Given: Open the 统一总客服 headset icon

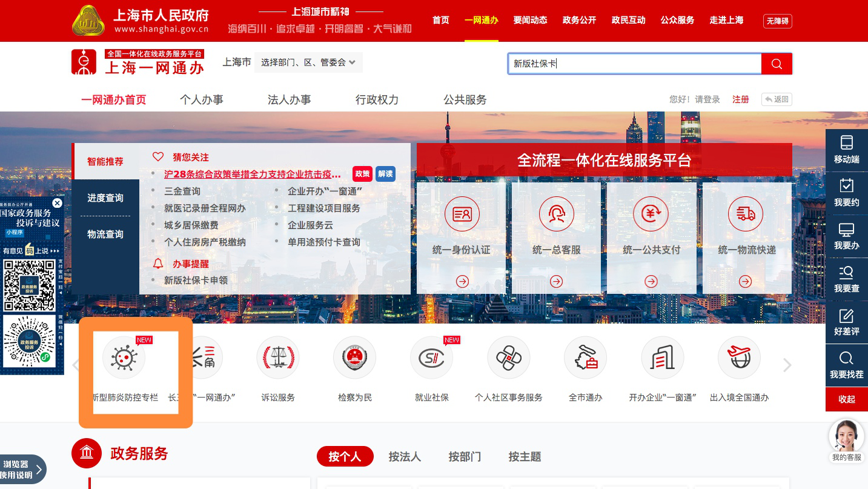Looking at the screenshot, I should [557, 214].
